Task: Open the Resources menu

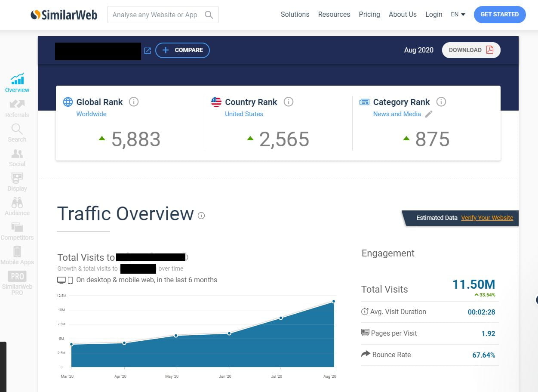Action: (x=334, y=15)
